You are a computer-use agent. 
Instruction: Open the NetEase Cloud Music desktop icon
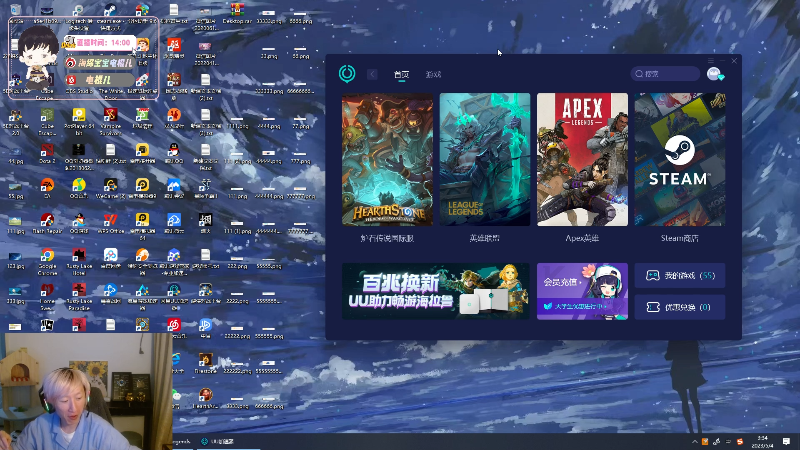tap(173, 326)
